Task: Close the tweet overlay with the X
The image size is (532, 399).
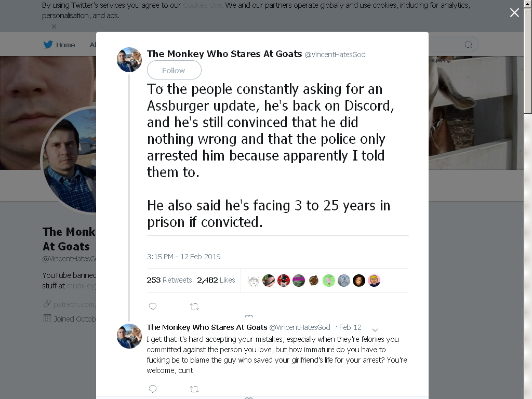Action: coord(514,12)
